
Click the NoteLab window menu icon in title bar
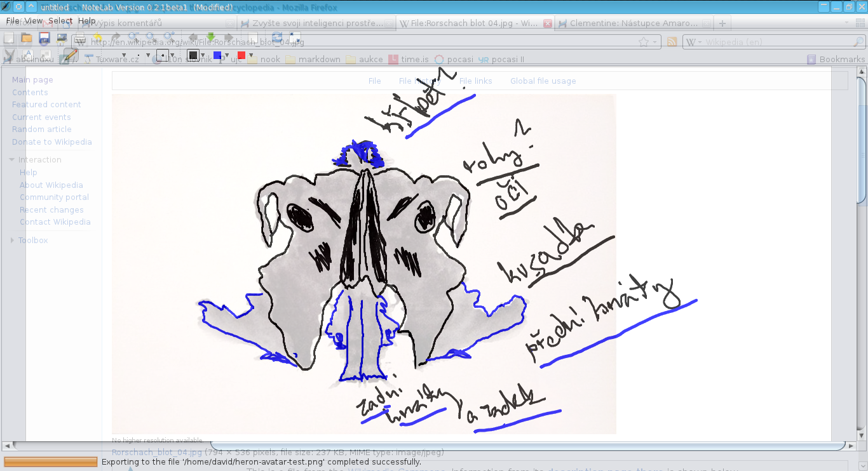[x=6, y=7]
